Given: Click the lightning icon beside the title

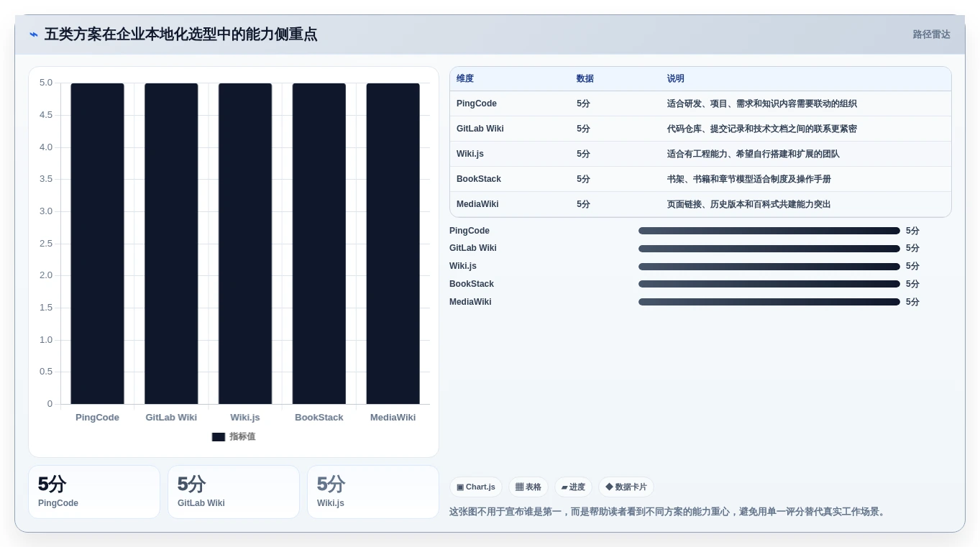Looking at the screenshot, I should click(x=33, y=35).
